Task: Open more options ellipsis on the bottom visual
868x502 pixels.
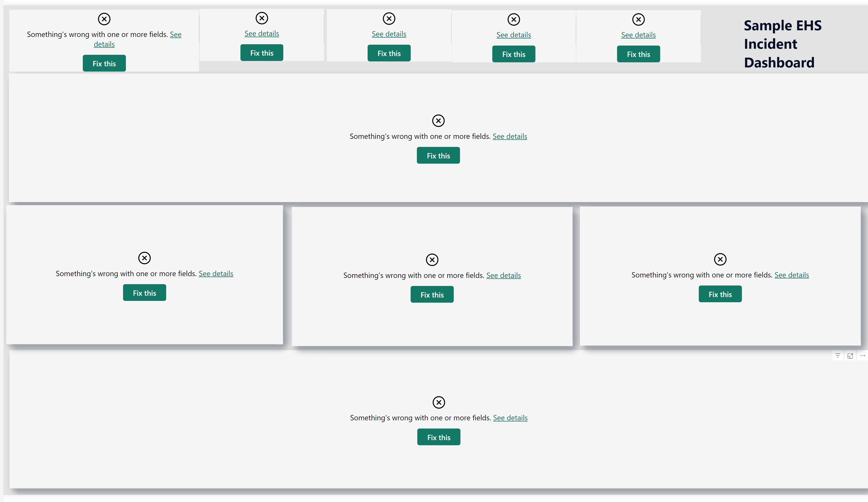Action: [x=862, y=355]
